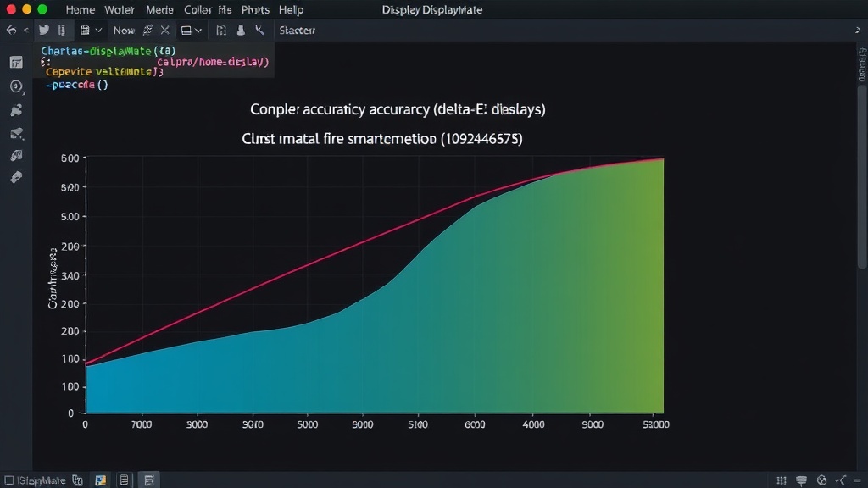Click the person stamp icon in toolbar
Screen dimensions: 868x488
point(241,30)
